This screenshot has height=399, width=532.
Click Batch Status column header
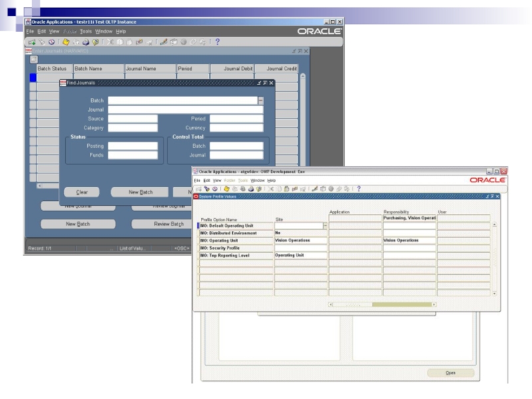tap(55, 68)
